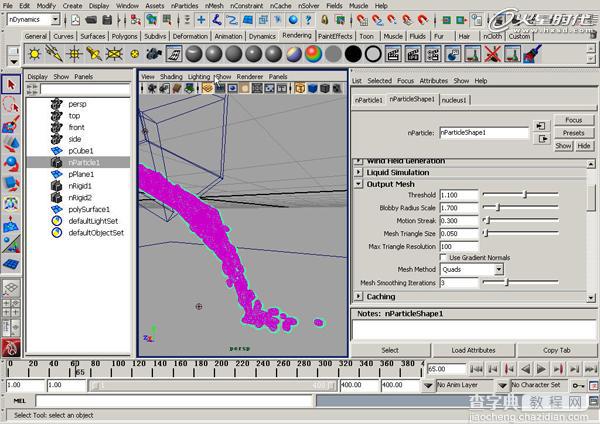Click the defaultLightSet set icon

point(57,221)
